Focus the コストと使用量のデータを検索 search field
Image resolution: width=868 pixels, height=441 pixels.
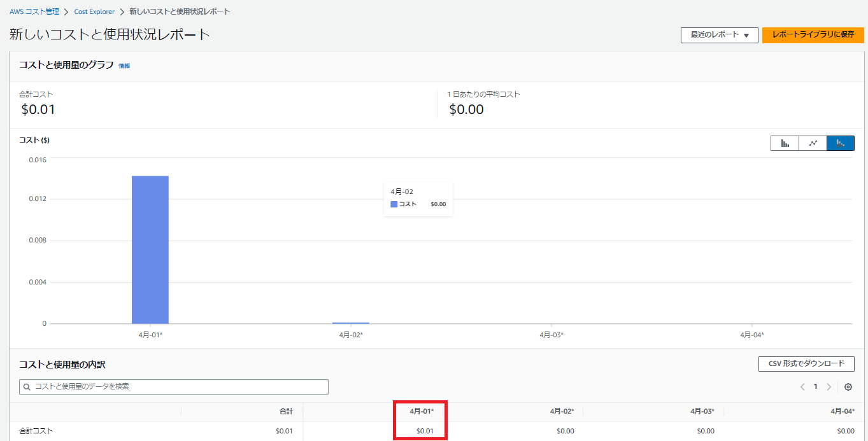(x=174, y=387)
